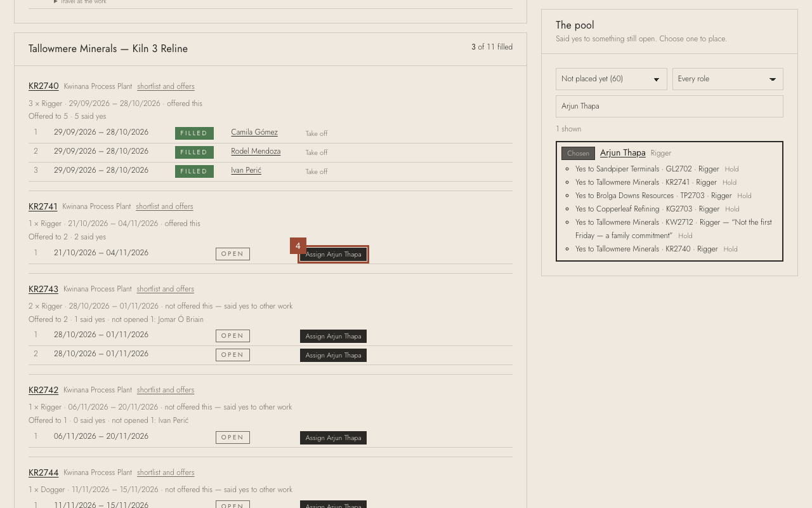The width and height of the screenshot is (812, 508).
Task: Hold the Sandpiper Terminals GL2702 offer
Action: pos(731,169)
